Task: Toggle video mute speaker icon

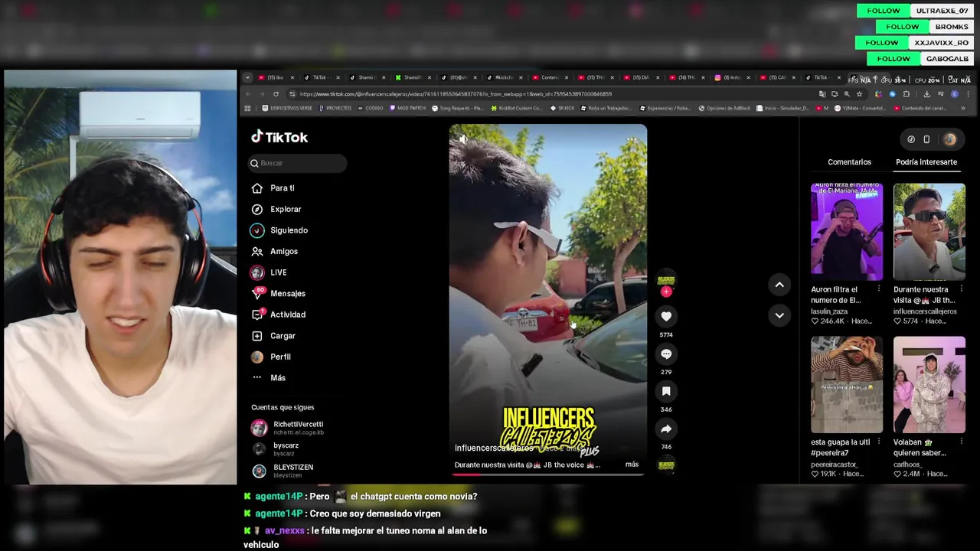Action: pos(462,139)
